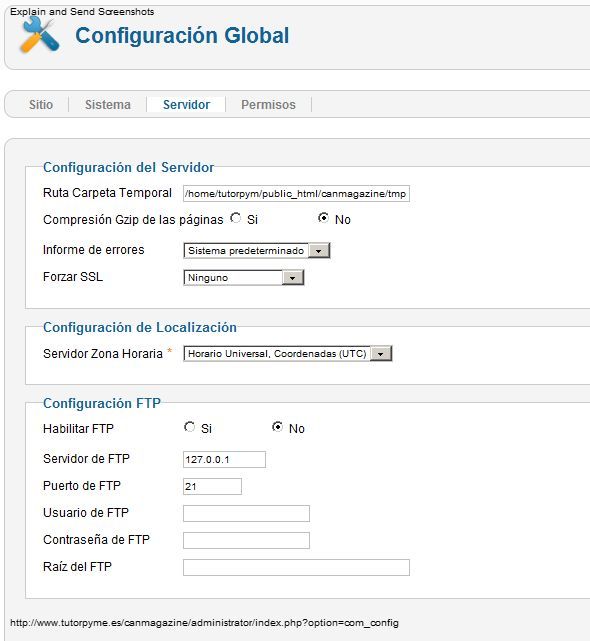The image size is (590, 641).
Task: Select No for Habilitar FTP
Action: point(277,427)
